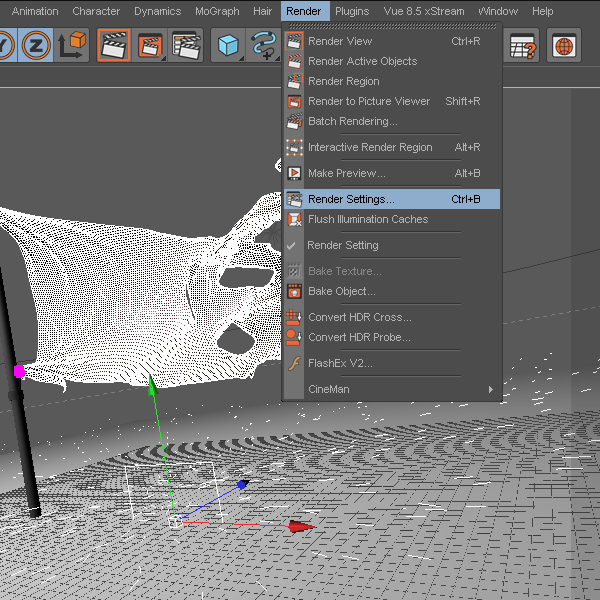Click the Render View clapperboard toolbar icon
This screenshot has width=600, height=600.
click(x=114, y=45)
